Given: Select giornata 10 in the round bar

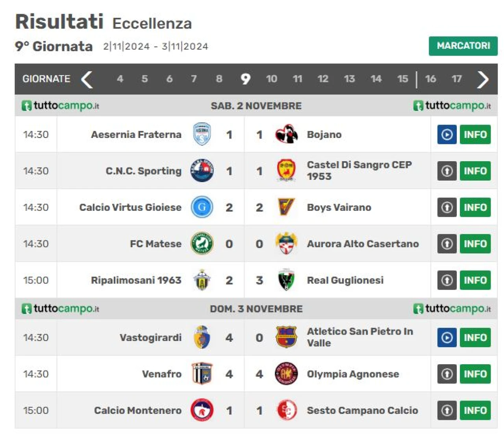Looking at the screenshot, I should point(271,79).
